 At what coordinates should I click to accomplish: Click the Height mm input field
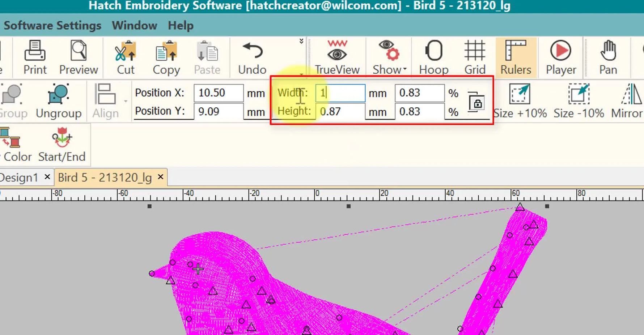coord(340,112)
